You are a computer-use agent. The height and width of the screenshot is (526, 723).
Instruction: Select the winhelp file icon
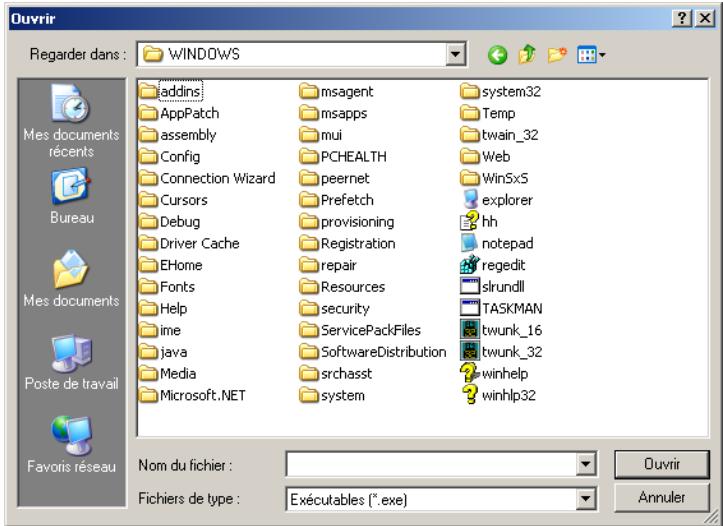(x=470, y=373)
